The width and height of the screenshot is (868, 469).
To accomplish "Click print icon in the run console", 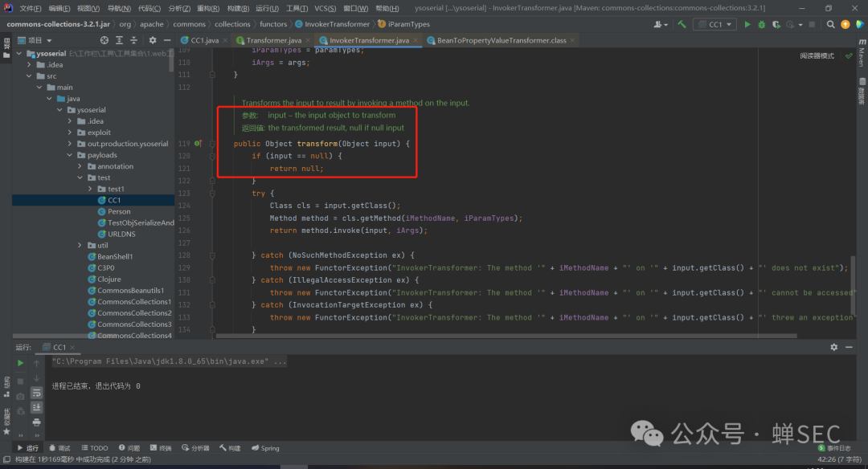I will 36,422.
